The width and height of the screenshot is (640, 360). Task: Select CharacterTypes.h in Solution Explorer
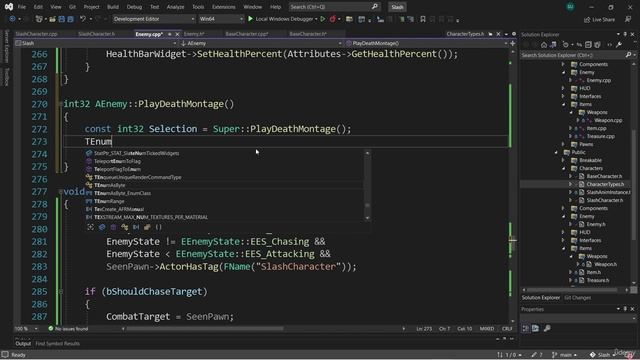point(605,184)
